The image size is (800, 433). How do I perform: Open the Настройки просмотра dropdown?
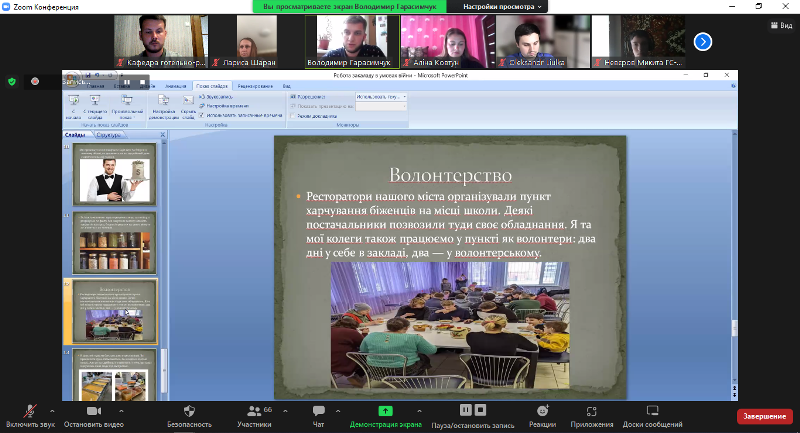click(503, 6)
